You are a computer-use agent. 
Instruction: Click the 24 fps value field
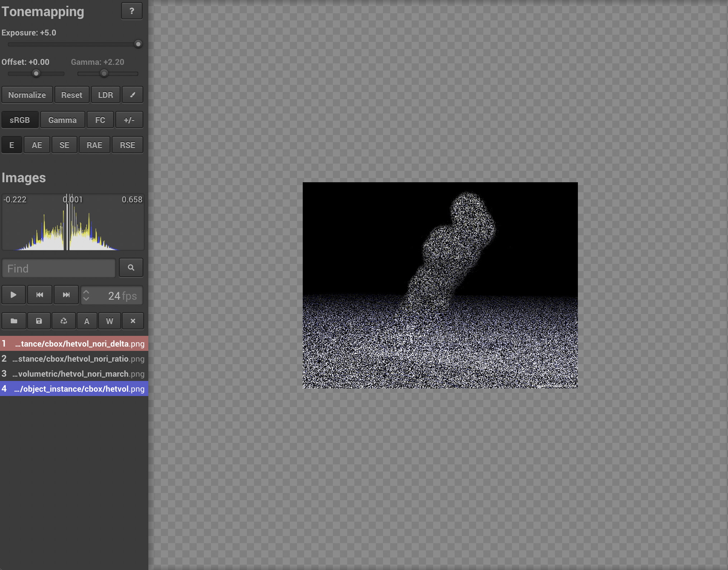pyautogui.click(x=112, y=296)
